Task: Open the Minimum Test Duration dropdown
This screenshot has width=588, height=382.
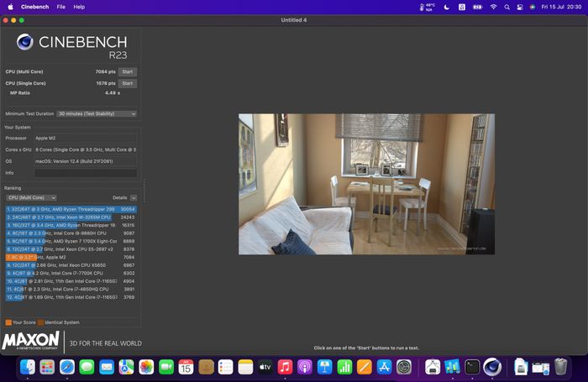Action: pos(97,113)
